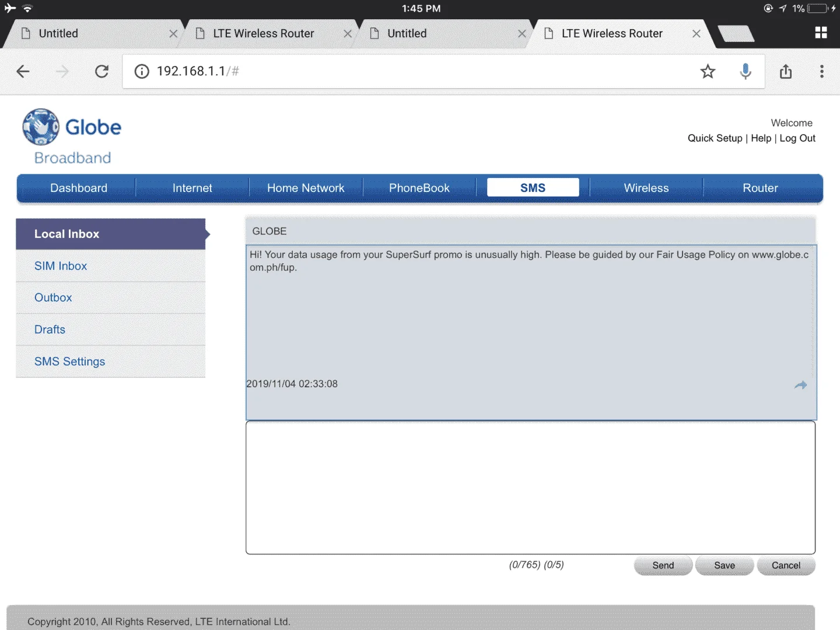Open the PhoneBook page
Viewport: 840px width, 630px height.
point(419,188)
